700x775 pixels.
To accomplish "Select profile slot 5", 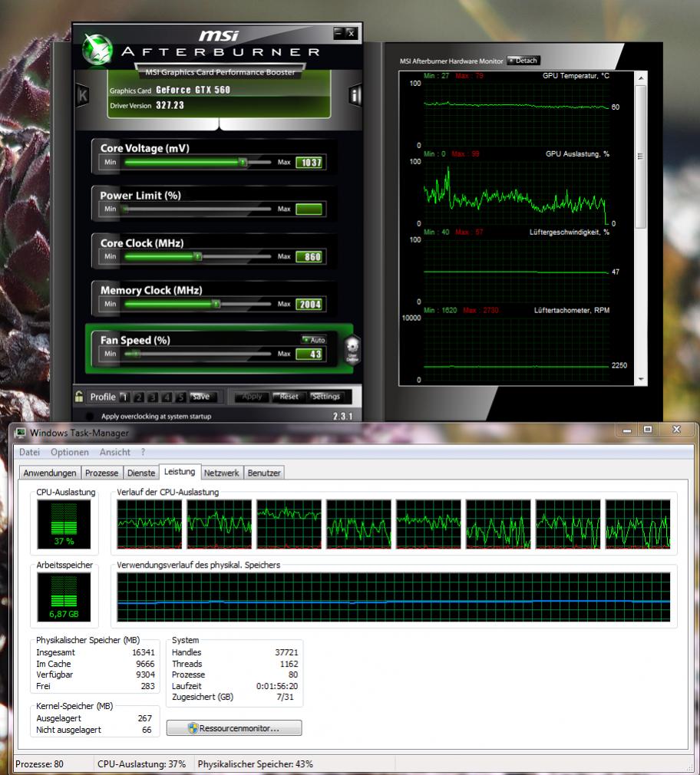I will point(181,397).
